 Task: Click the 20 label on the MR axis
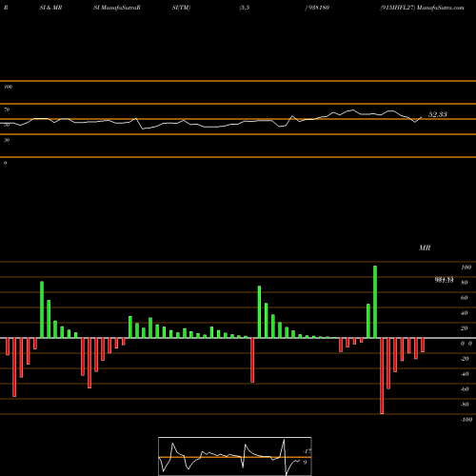pos(464,328)
